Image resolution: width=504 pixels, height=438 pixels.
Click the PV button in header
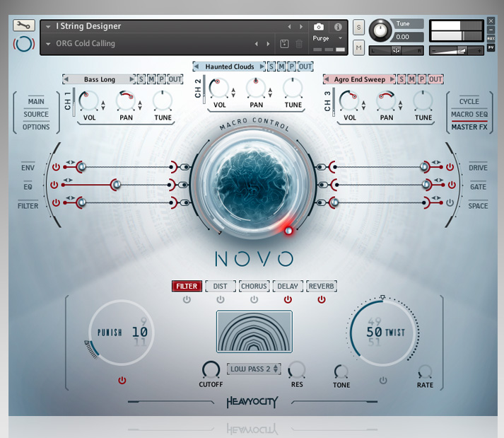point(491,47)
